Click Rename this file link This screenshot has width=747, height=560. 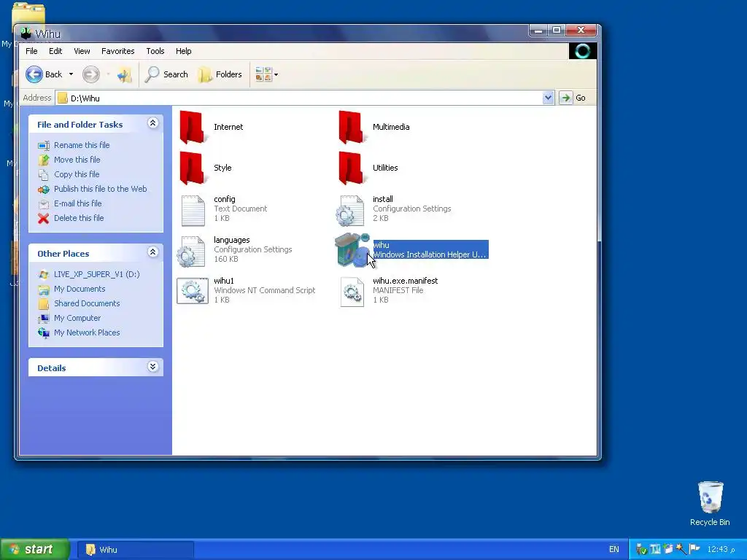click(x=82, y=145)
